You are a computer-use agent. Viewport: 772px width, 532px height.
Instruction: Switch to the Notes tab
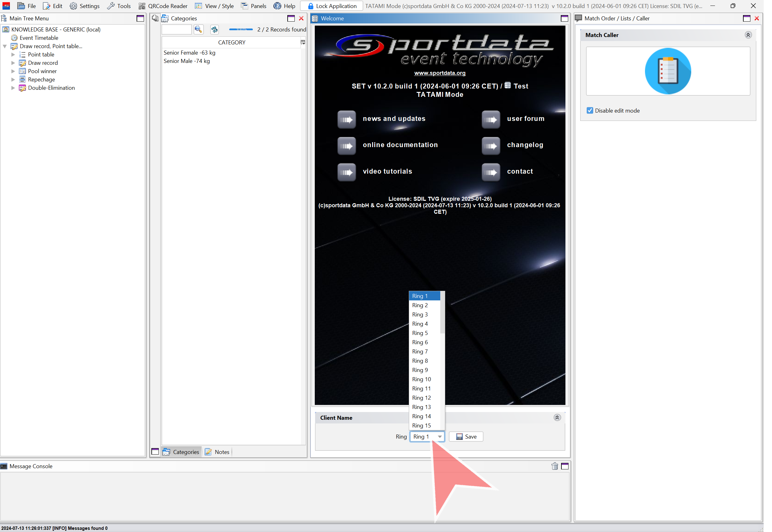[x=217, y=452]
